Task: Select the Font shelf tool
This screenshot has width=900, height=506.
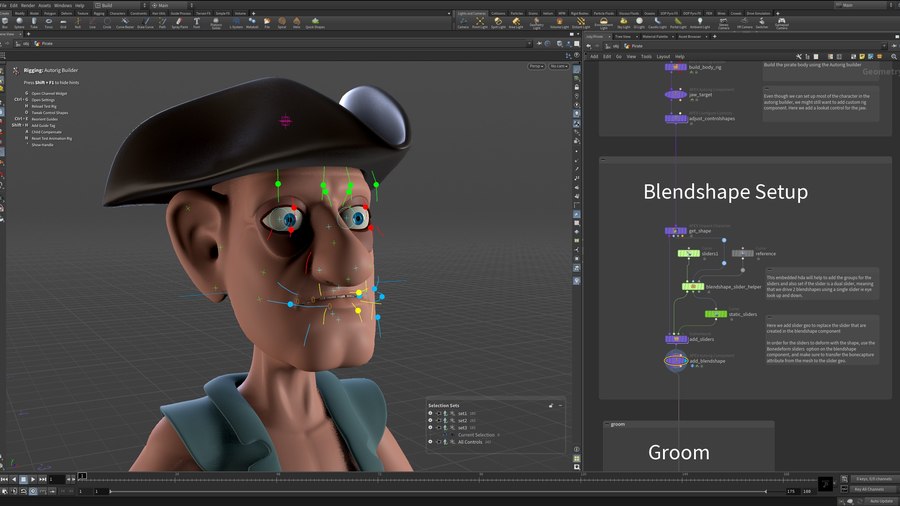Action: [x=196, y=23]
